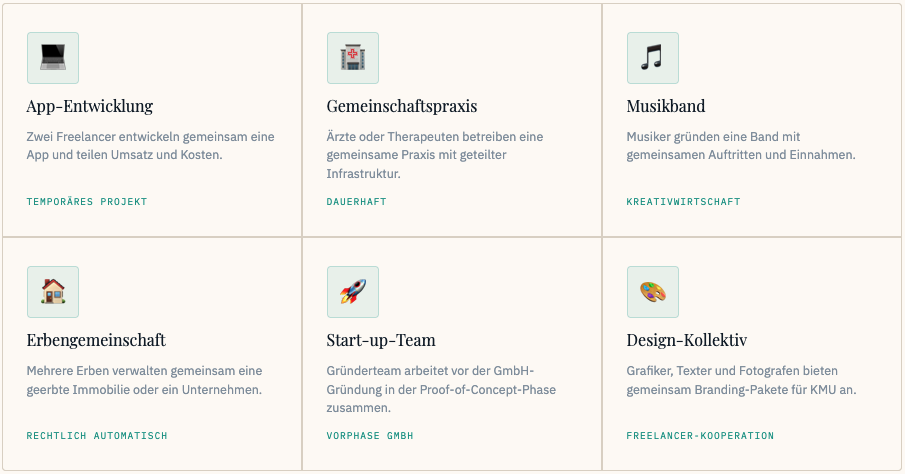
Task: Select the VORPHASE GMBH tag
Action: point(370,436)
